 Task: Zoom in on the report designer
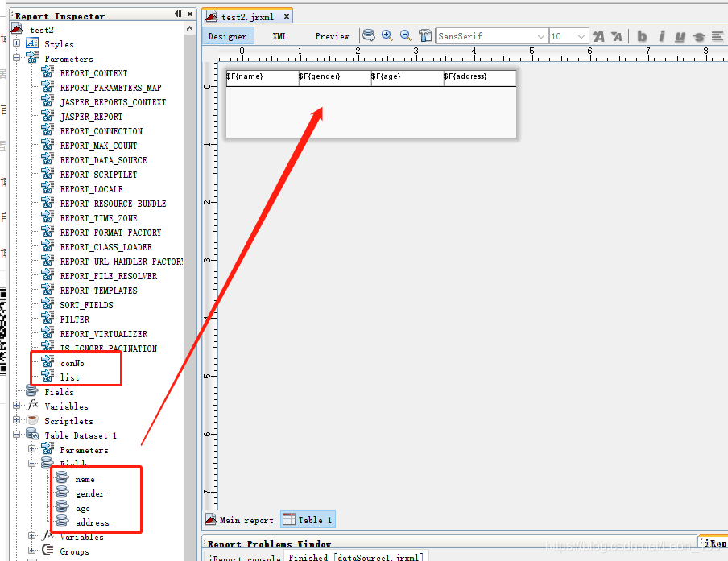387,35
